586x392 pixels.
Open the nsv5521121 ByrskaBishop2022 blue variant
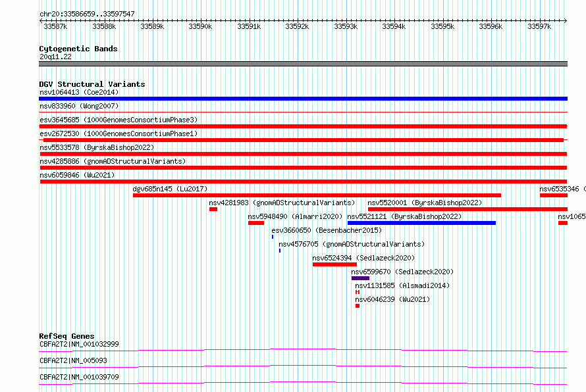[421, 223]
